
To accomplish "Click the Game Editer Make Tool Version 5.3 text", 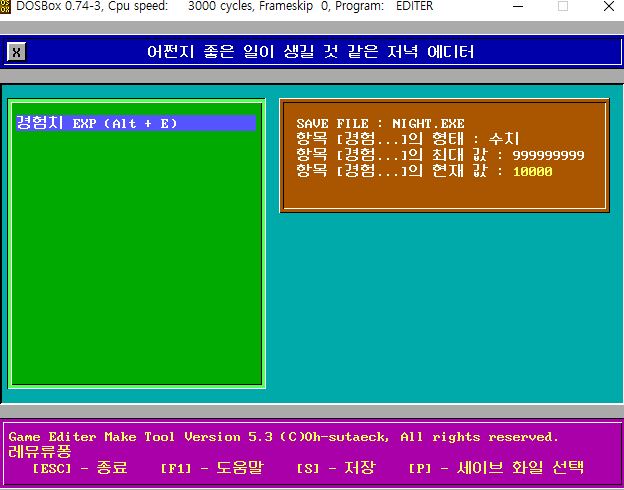I will click(x=140, y=437).
